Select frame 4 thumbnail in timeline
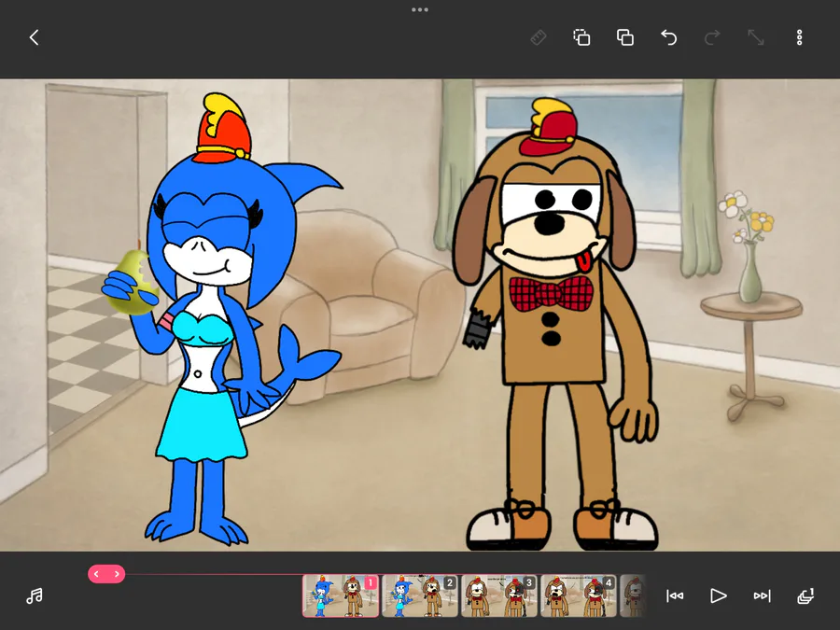Viewport: 840px width, 630px height. [579, 595]
